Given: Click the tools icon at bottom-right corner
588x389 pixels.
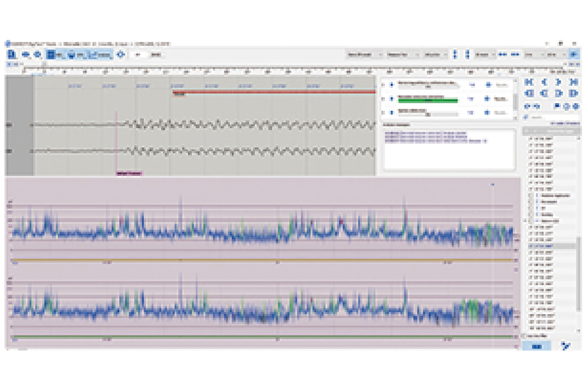Looking at the screenshot, I should click(x=564, y=344).
